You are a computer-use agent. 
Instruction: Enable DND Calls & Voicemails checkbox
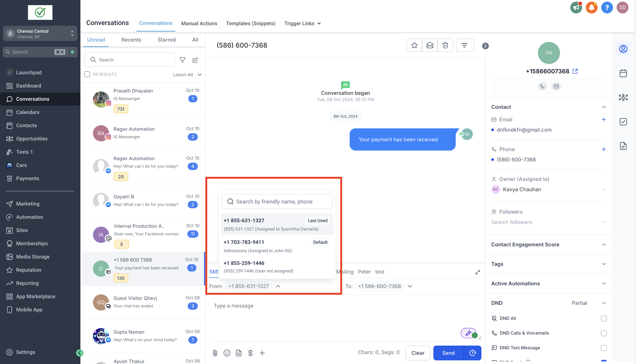click(603, 333)
